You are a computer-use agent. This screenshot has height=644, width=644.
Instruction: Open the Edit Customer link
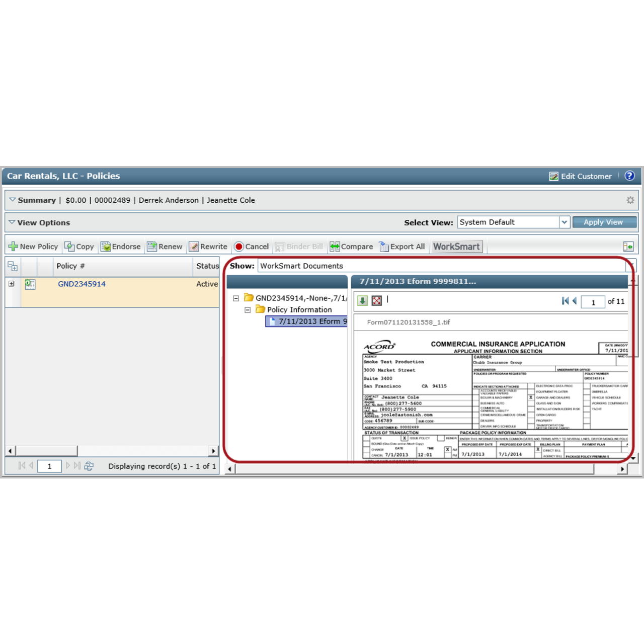(x=585, y=176)
